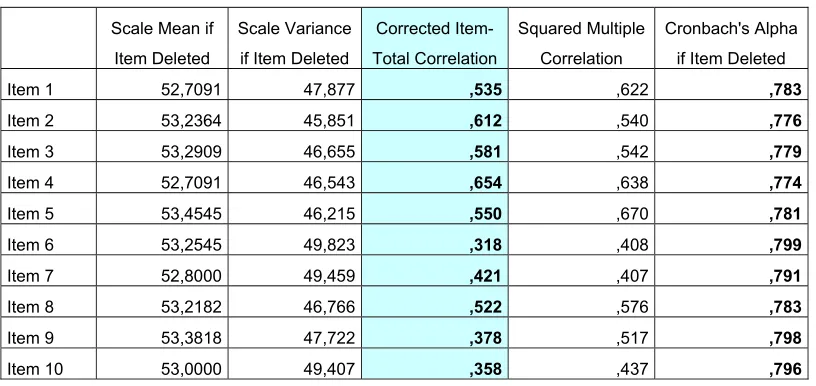Select the Item 6 row label
Image resolution: width=816 pixels, height=386 pixels.
(x=30, y=245)
